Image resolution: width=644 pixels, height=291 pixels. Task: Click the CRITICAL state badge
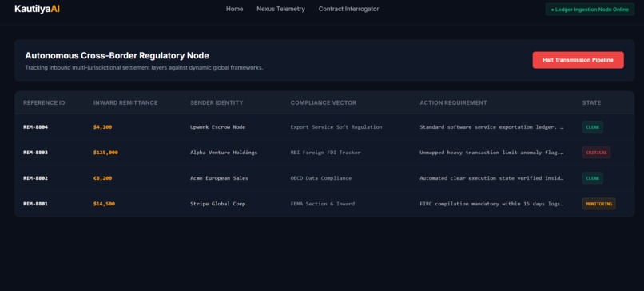pyautogui.click(x=596, y=153)
